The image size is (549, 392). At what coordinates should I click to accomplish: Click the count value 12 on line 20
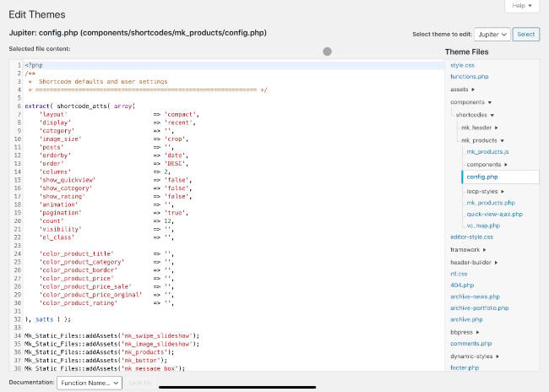tap(167, 221)
